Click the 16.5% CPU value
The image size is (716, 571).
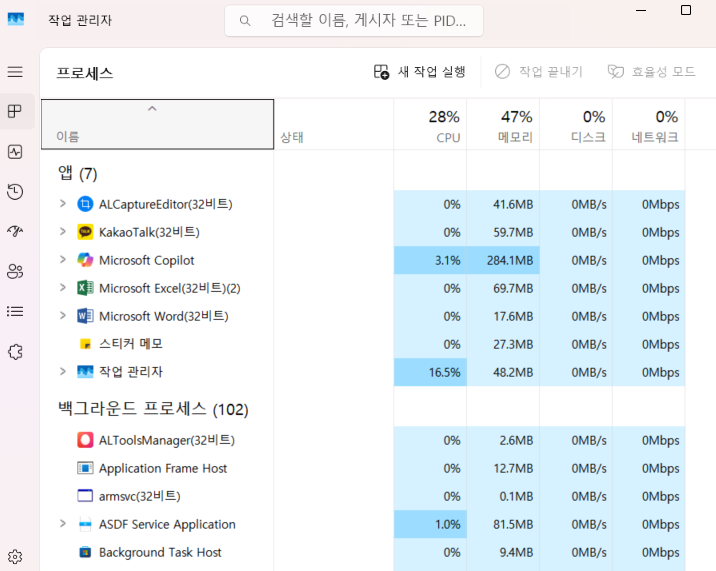pyautogui.click(x=444, y=372)
